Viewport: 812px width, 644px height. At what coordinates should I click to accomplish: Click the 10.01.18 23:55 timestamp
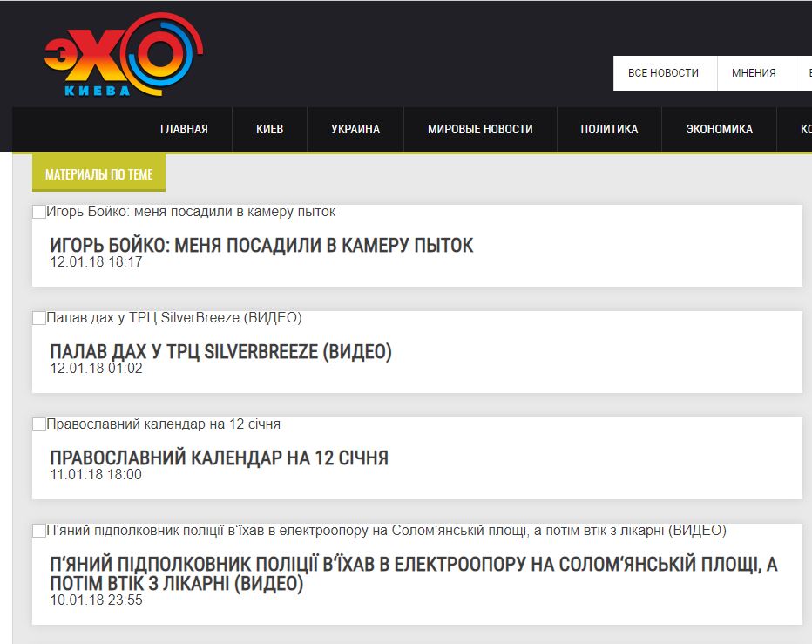(x=96, y=600)
